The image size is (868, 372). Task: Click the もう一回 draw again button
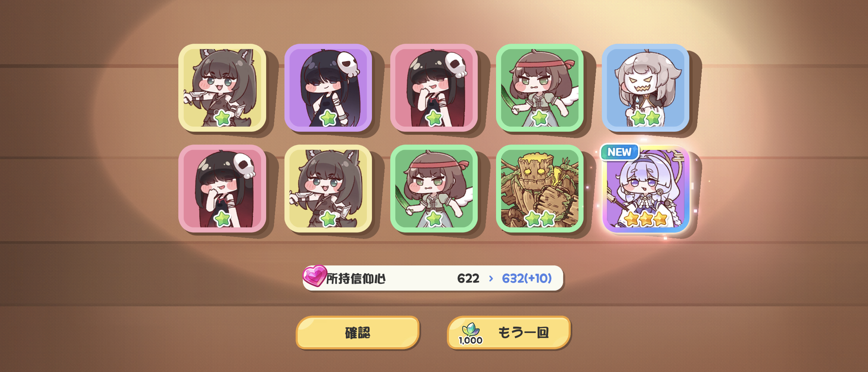coord(509,333)
